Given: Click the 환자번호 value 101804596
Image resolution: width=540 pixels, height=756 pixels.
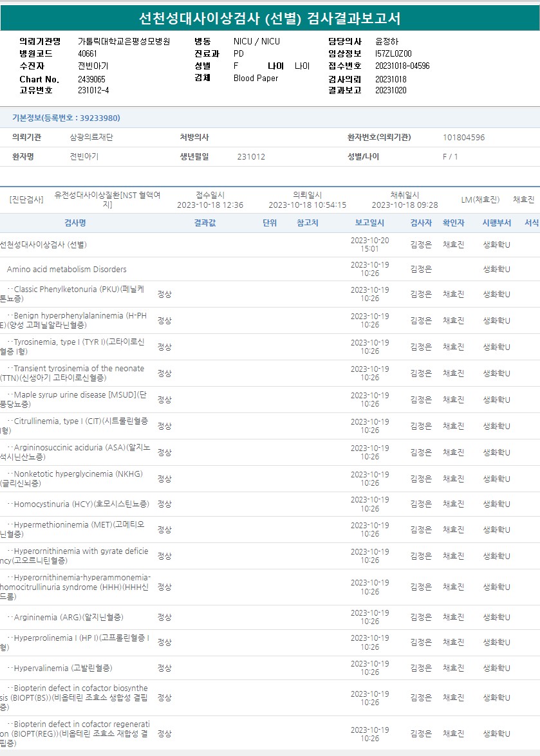Looking at the screenshot, I should click(463, 137).
